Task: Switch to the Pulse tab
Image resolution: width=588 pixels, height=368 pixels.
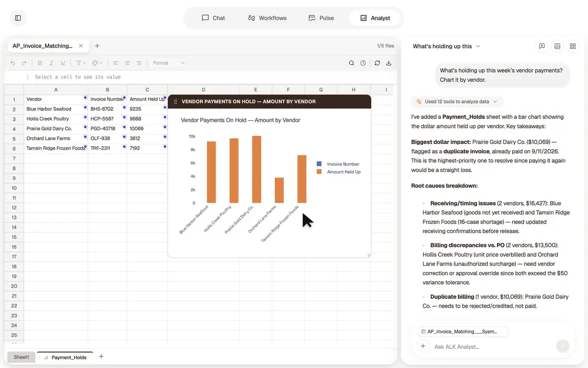Action: click(321, 18)
